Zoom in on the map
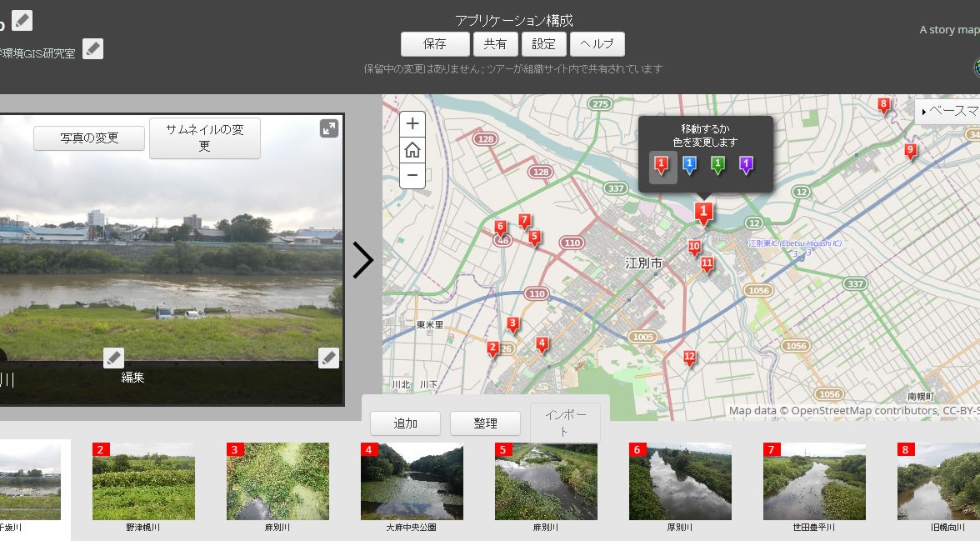Image resolution: width=980 pixels, height=541 pixels. click(412, 123)
